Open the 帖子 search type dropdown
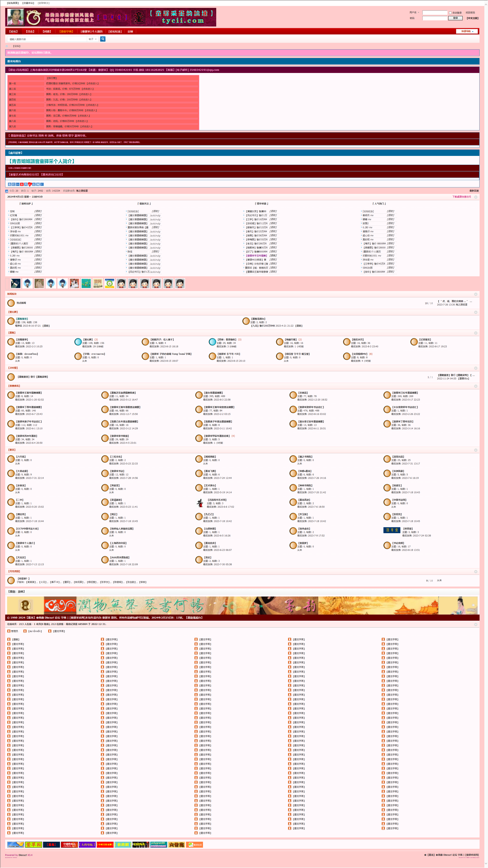This screenshot has width=488, height=868. point(92,39)
